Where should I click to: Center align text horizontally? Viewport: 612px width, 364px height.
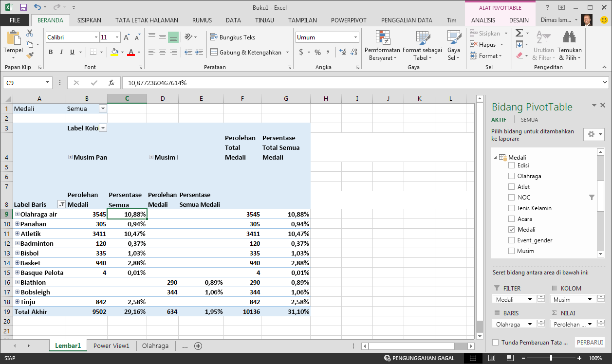click(163, 52)
